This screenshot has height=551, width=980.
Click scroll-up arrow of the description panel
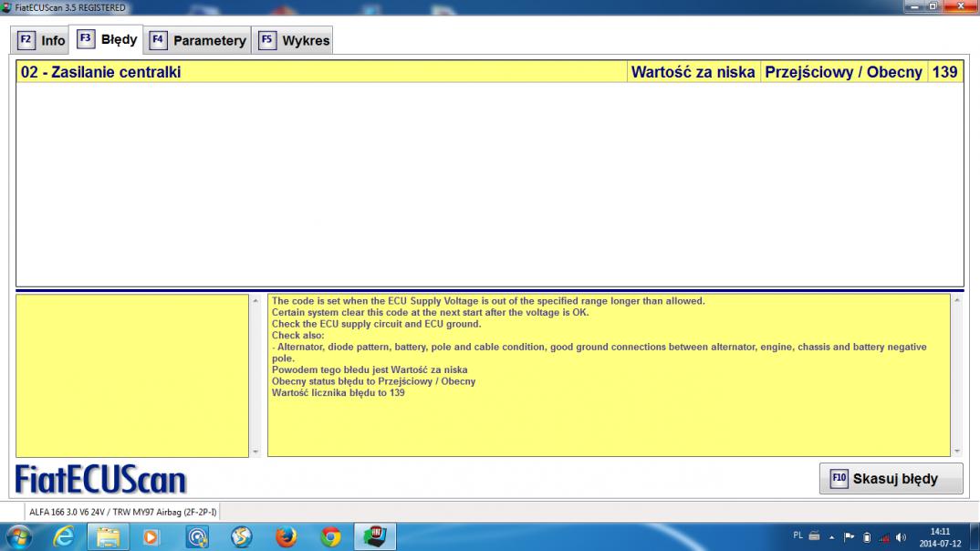[x=957, y=301]
